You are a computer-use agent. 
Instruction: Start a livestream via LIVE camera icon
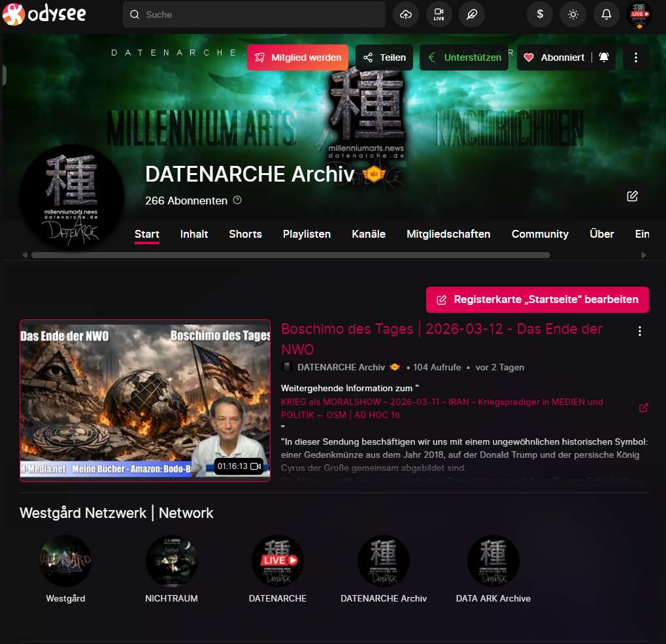click(x=439, y=14)
